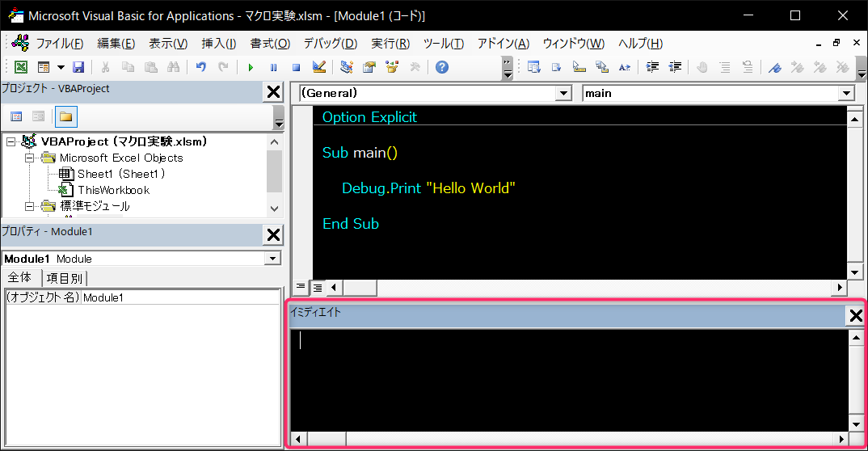This screenshot has width=868, height=451.
Task: Select Sheet1 (Sheet1) in the project tree
Action: pyautogui.click(x=121, y=174)
